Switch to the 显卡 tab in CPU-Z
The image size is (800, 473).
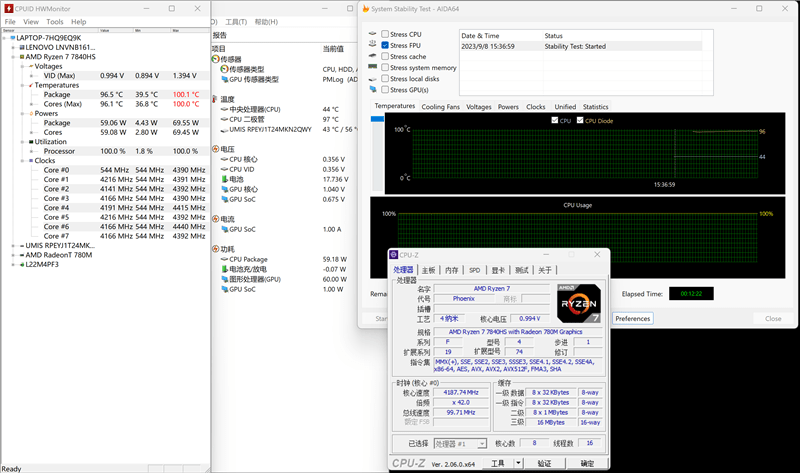[498, 270]
